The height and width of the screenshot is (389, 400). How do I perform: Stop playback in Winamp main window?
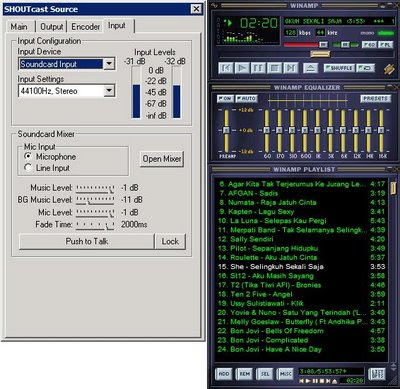pos(274,68)
